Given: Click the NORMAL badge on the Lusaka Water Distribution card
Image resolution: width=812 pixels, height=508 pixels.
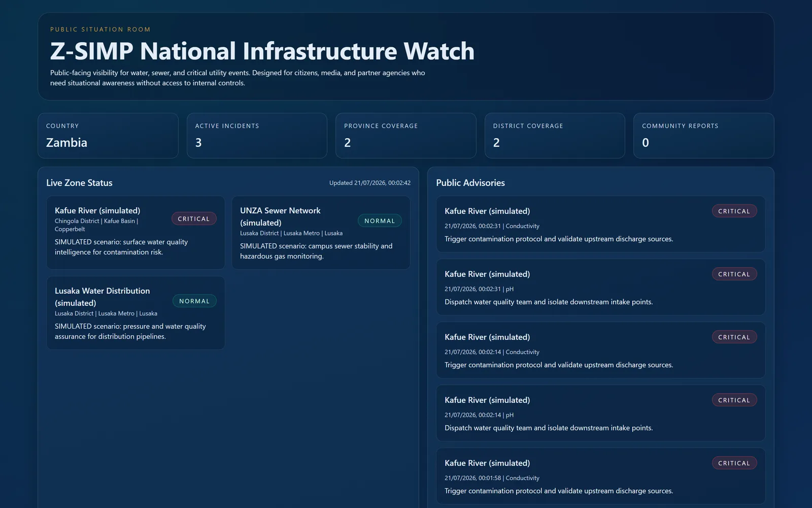Looking at the screenshot, I should pyautogui.click(x=194, y=301).
